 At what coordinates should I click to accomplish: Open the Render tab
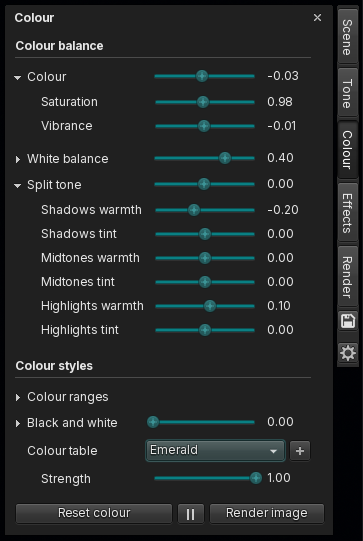click(x=347, y=277)
